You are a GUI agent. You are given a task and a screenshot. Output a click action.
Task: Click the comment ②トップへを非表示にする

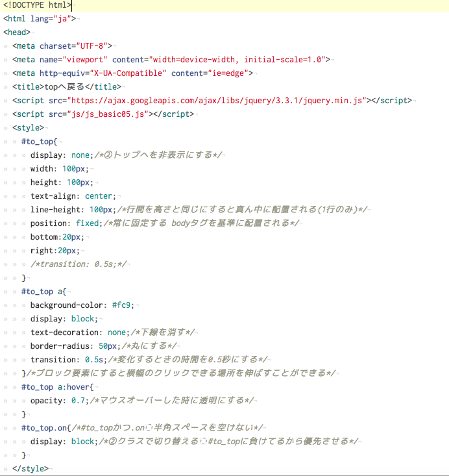coord(158,155)
